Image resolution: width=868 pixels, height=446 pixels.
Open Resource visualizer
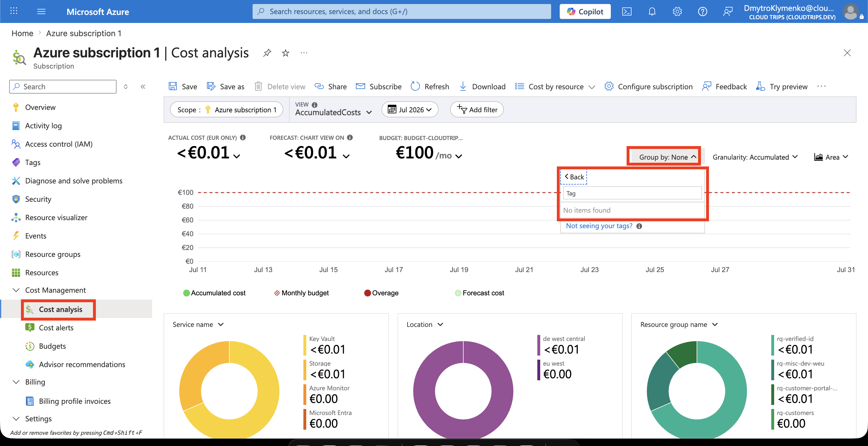coord(56,217)
